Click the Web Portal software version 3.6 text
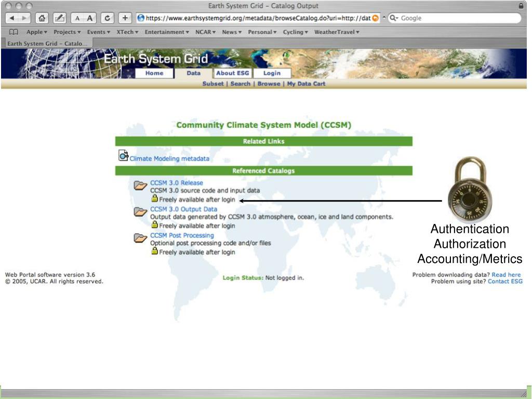Viewport: 532px width, 399px height. (50, 274)
